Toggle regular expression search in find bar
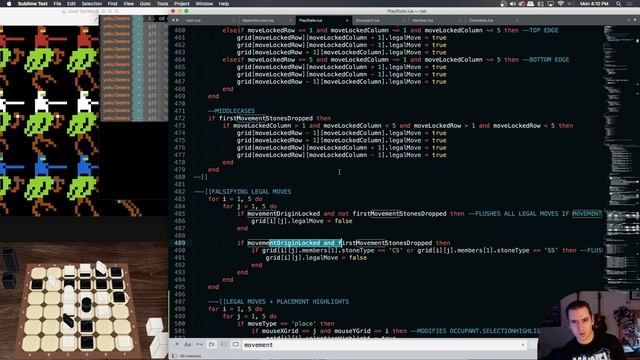This screenshot has width=640, height=360. point(176,345)
